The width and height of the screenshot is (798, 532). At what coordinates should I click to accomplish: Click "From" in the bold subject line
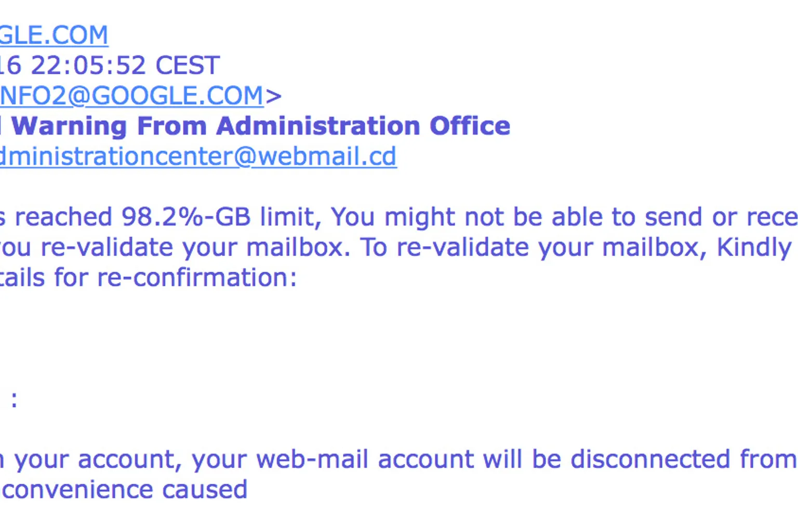(x=171, y=126)
